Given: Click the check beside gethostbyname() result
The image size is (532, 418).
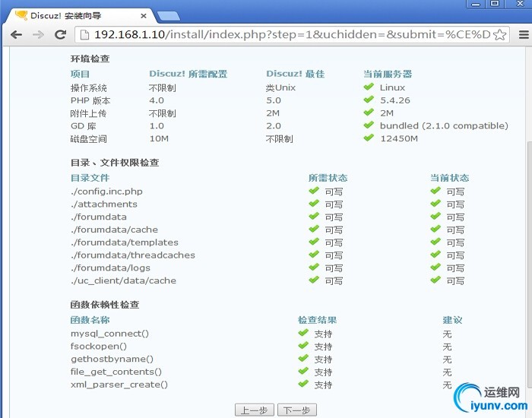Looking at the screenshot, I should [303, 358].
